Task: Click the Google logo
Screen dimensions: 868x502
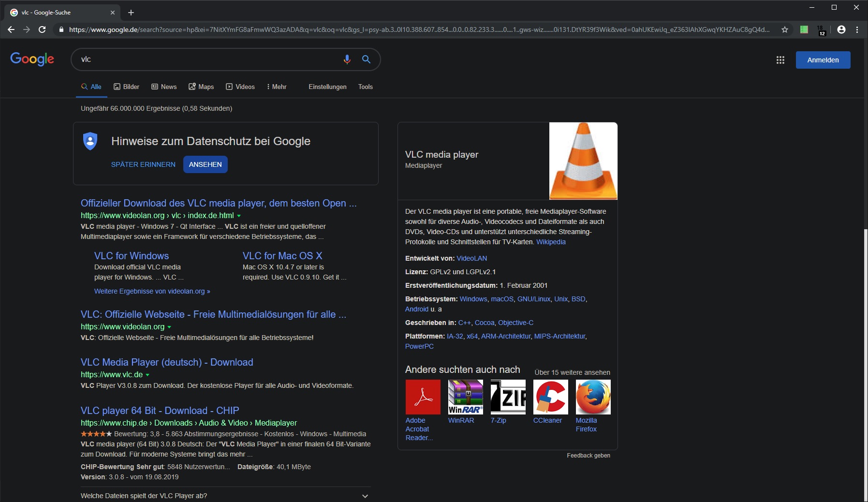Action: (32, 59)
